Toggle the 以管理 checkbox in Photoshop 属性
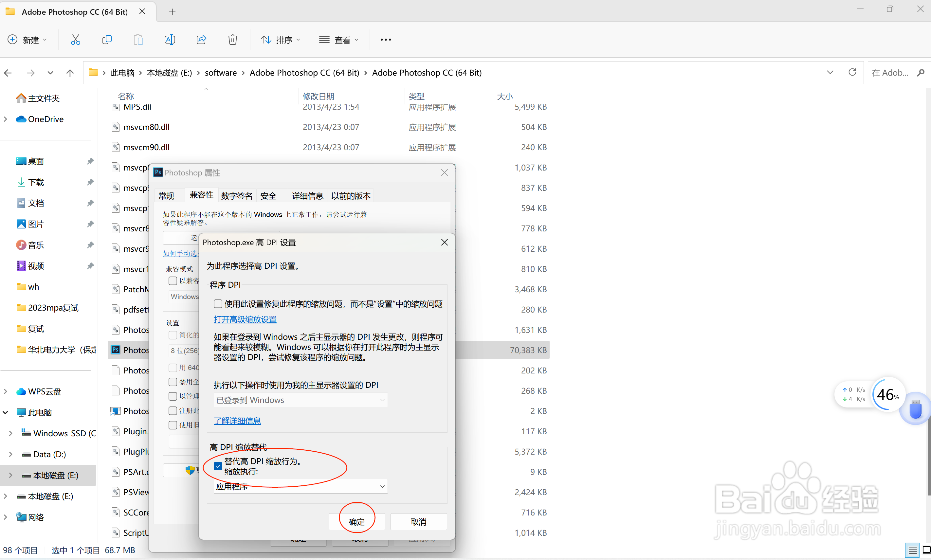The image size is (931, 560). click(x=173, y=396)
